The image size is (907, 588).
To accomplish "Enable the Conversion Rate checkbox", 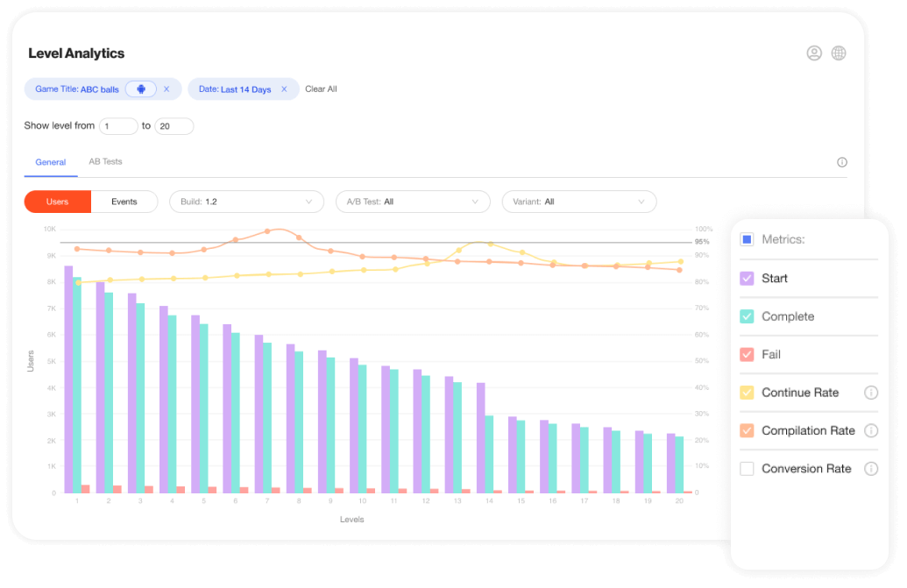I will pos(747,469).
